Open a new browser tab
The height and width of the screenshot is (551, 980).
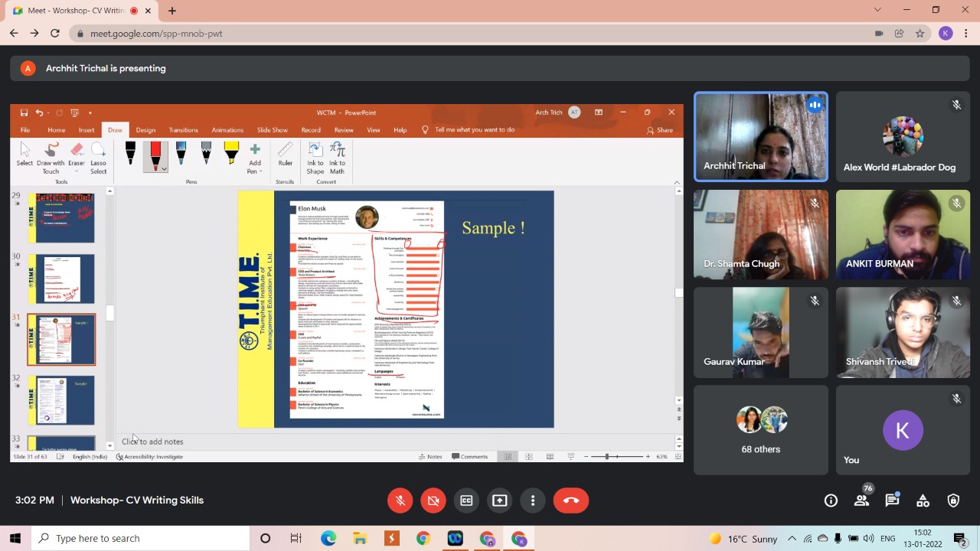pyautogui.click(x=172, y=11)
